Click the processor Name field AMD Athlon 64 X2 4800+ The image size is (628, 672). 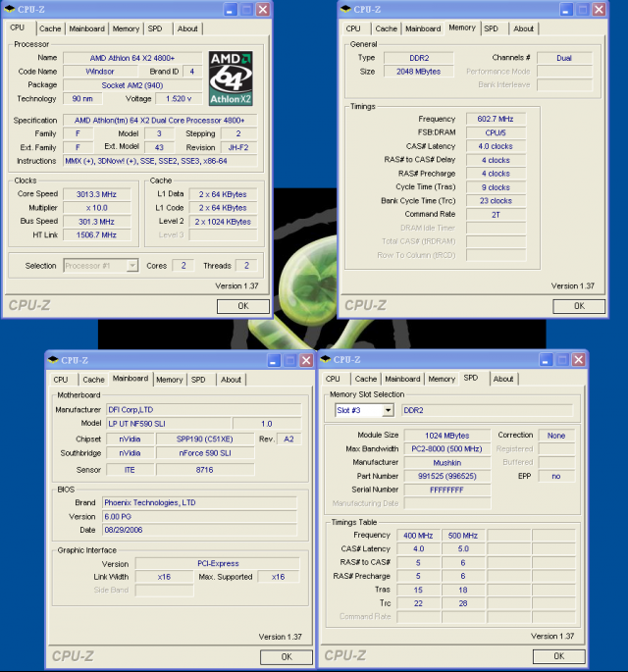132,58
